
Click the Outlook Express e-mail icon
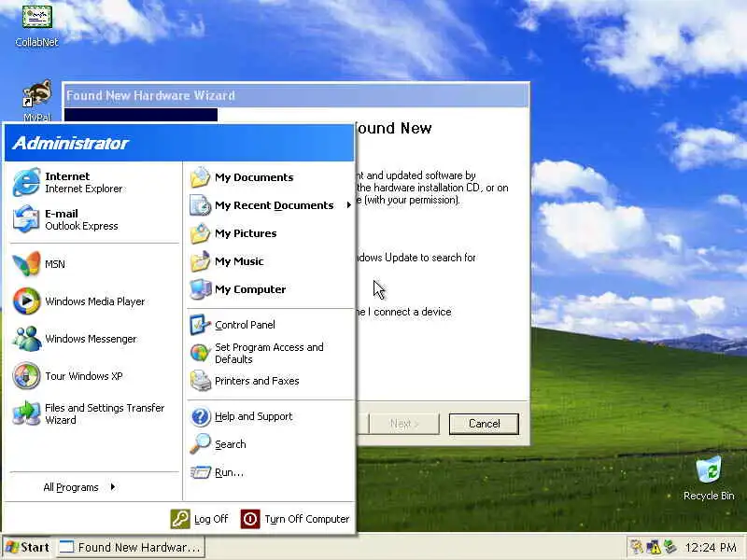pyautogui.click(x=26, y=219)
